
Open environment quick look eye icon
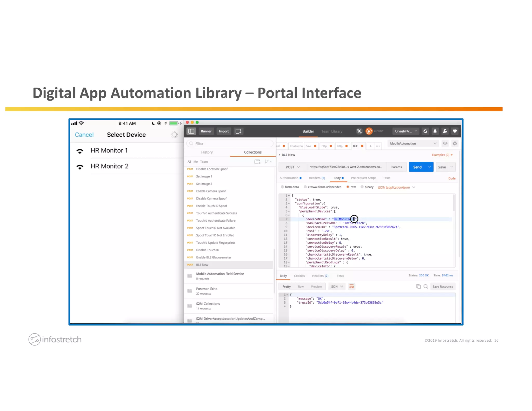(445, 143)
